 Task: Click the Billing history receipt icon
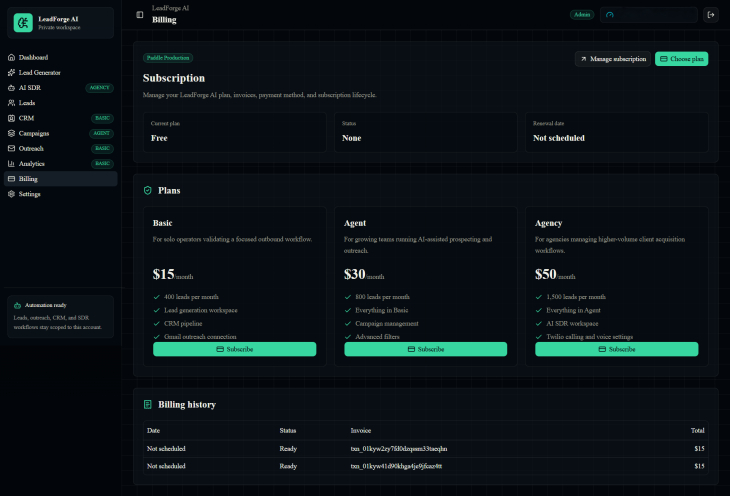148,404
